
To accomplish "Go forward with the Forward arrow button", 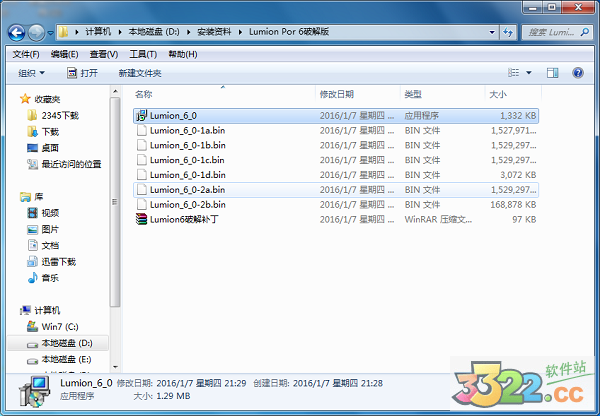I will pyautogui.click(x=37, y=33).
